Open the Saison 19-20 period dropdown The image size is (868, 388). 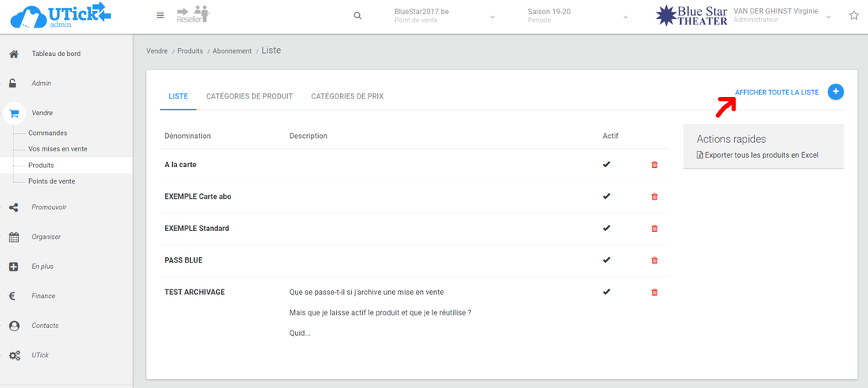tap(625, 17)
